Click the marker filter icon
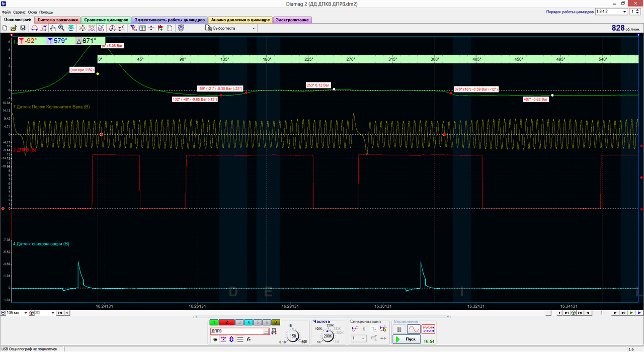 point(133,28)
